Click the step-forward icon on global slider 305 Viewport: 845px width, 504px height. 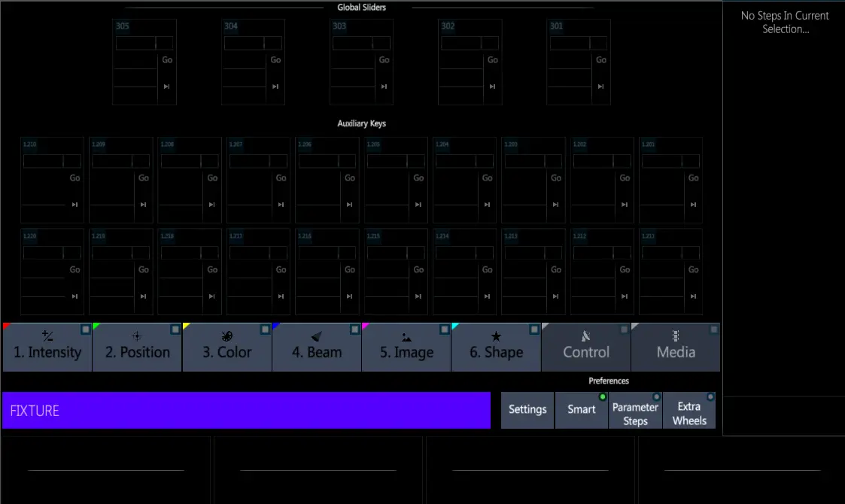[x=166, y=87]
